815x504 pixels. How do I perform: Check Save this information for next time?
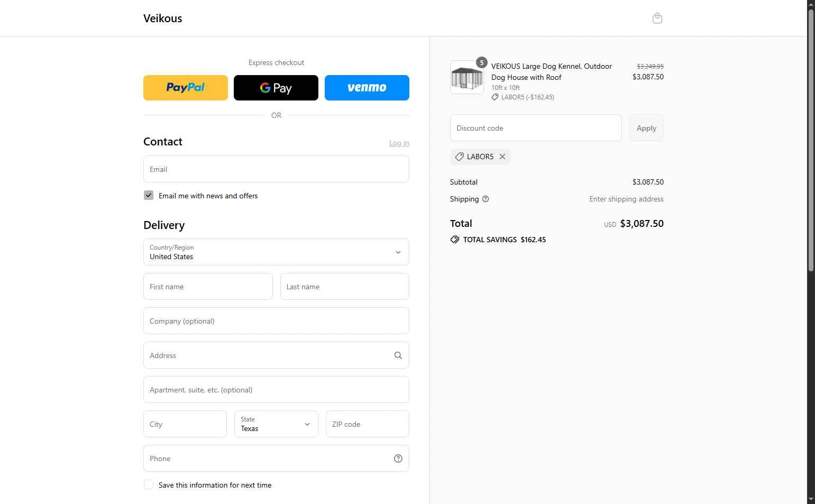pyautogui.click(x=149, y=485)
